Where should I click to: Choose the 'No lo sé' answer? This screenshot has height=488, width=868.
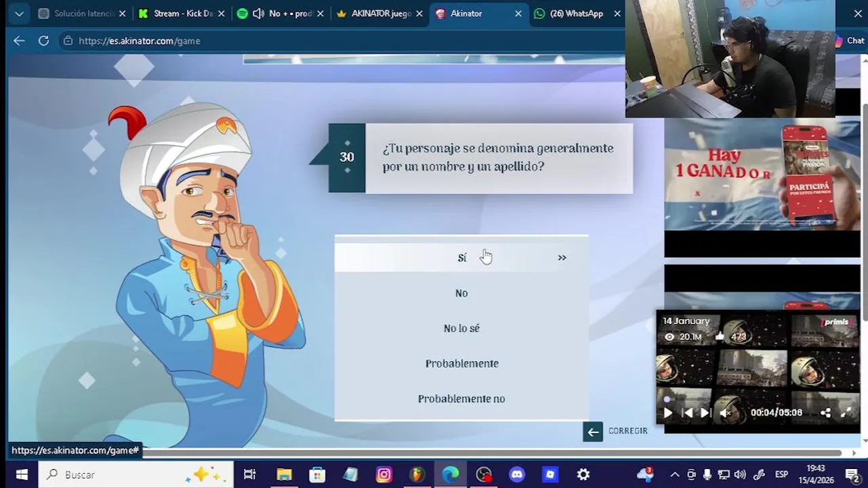point(461,328)
